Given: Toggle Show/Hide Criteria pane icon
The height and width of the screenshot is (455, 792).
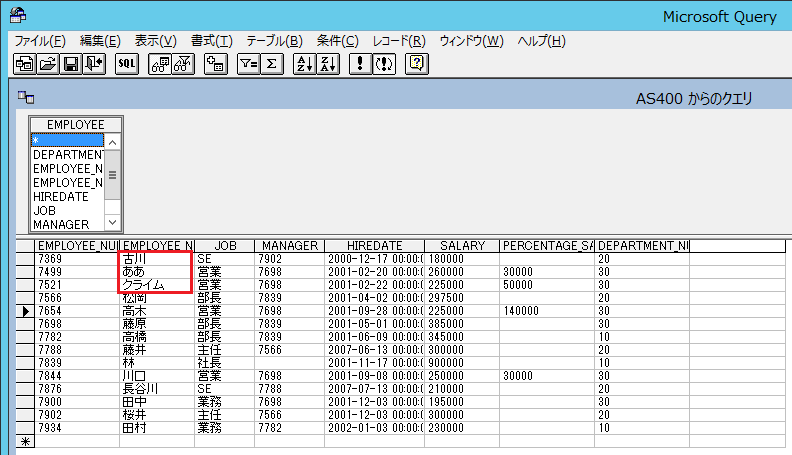Looking at the screenshot, I should 182,64.
